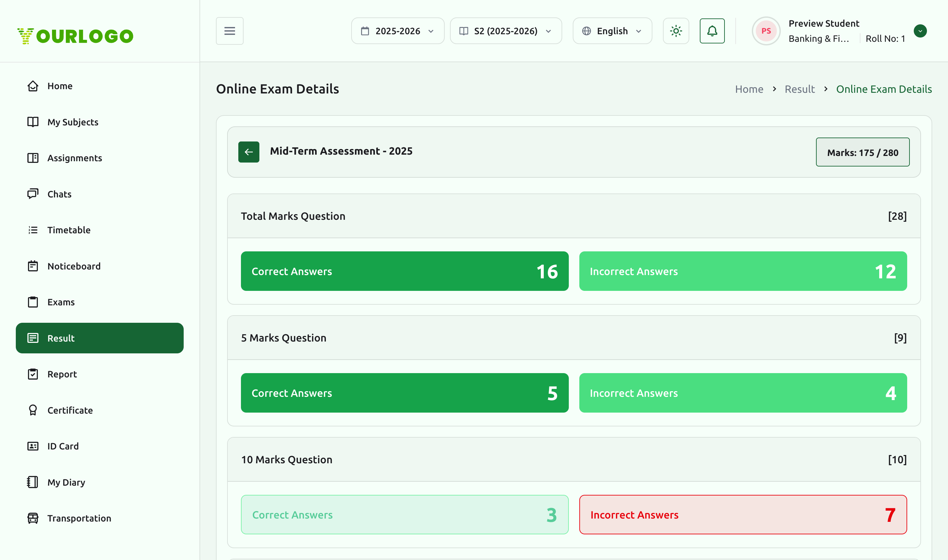Screen dimensions: 948x560
Task: Select the active Result menu item
Action: click(100, 338)
